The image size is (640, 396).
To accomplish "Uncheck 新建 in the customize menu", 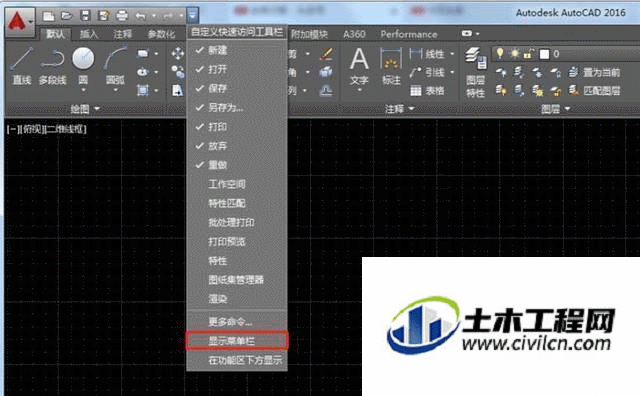I will click(x=237, y=50).
